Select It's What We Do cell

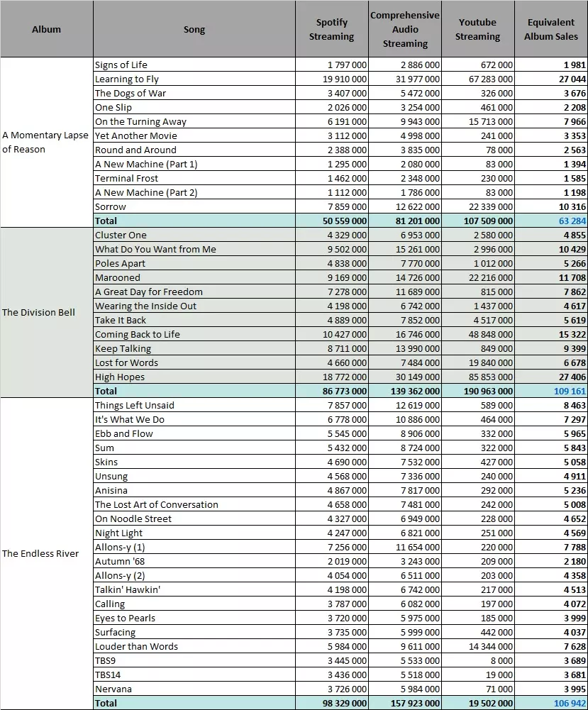[194, 419]
